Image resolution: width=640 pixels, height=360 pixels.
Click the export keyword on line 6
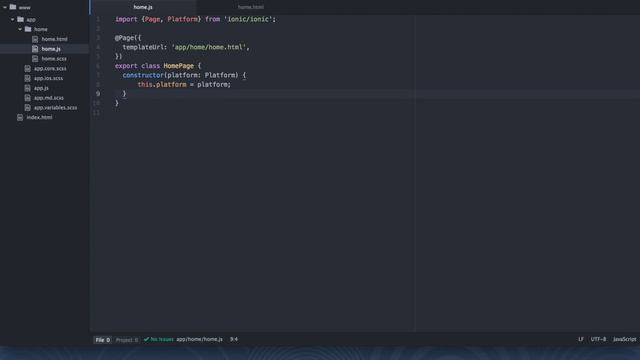(126, 66)
